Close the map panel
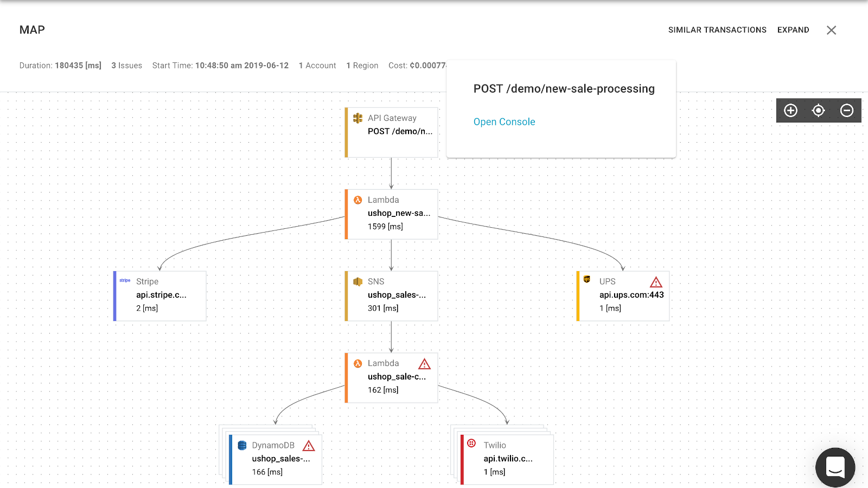This screenshot has width=868, height=488. 831,30
